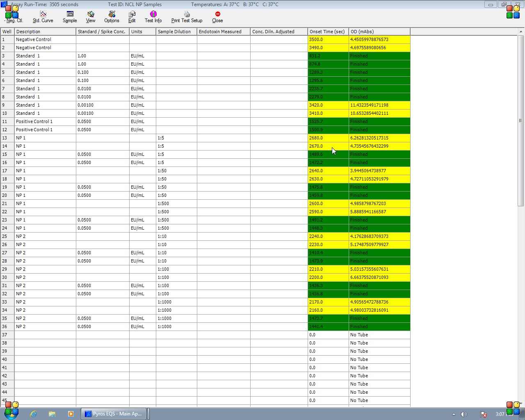The width and height of the screenshot is (525, 420).
Task: Select EU/mL units in well 15 row
Action: (x=142, y=154)
